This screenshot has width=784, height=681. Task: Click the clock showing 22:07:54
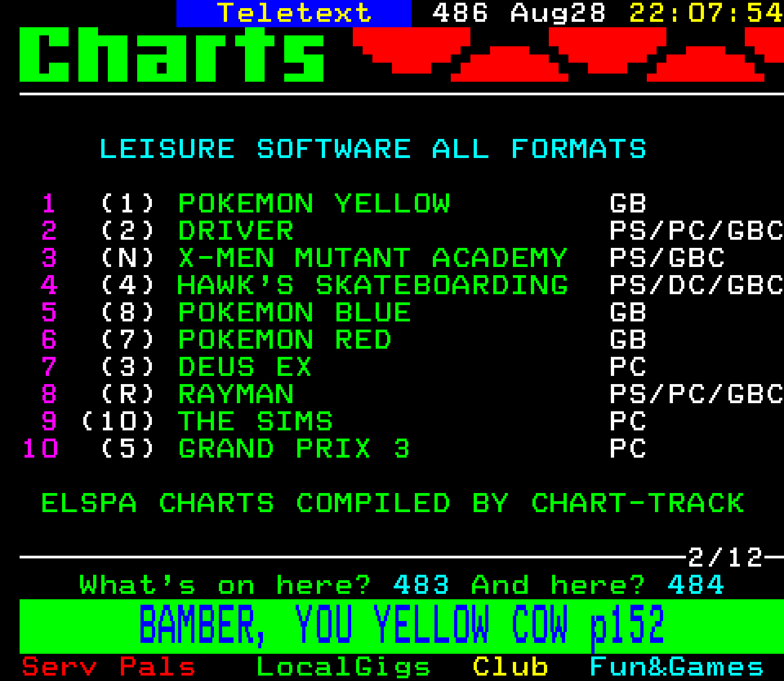(706, 13)
